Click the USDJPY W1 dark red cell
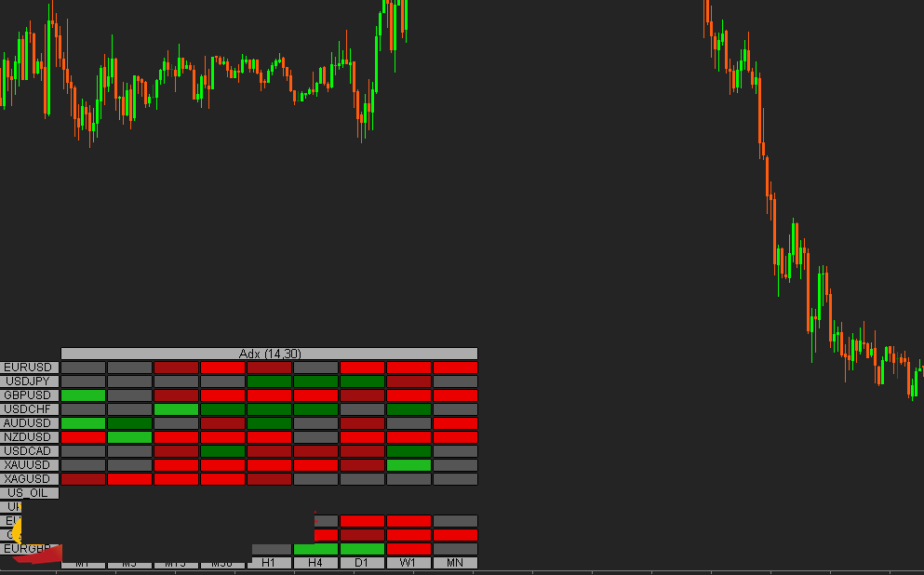This screenshot has height=575, width=924. [x=408, y=381]
